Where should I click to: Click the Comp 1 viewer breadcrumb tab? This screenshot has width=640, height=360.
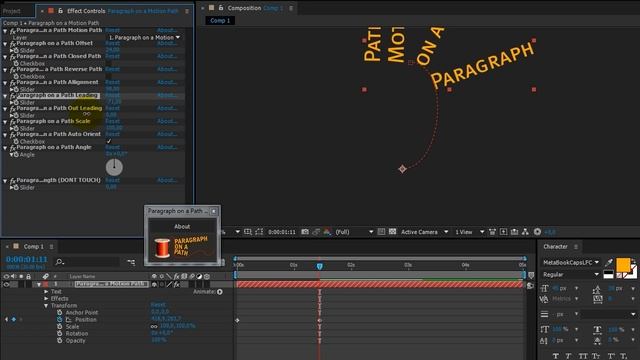[x=220, y=20]
